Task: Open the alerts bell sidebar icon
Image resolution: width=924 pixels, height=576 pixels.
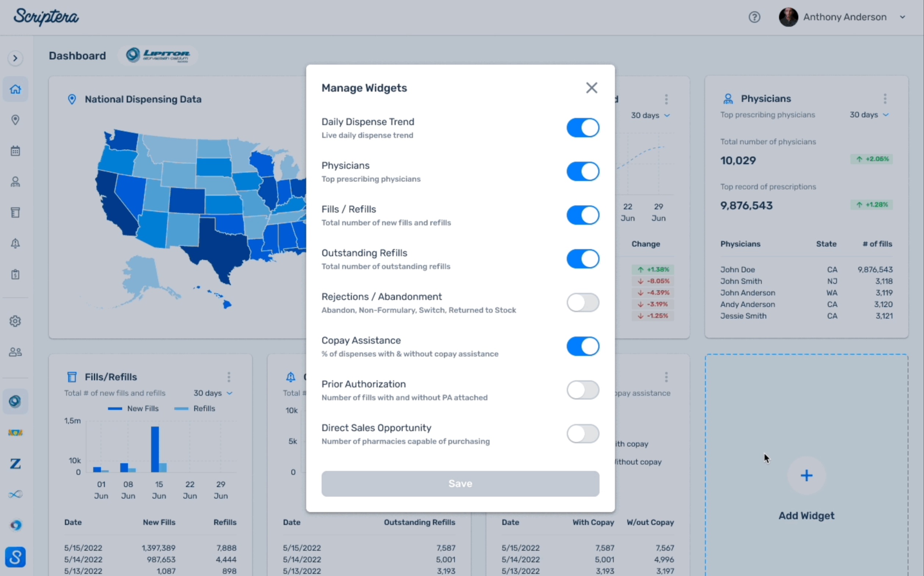Action: (x=15, y=243)
